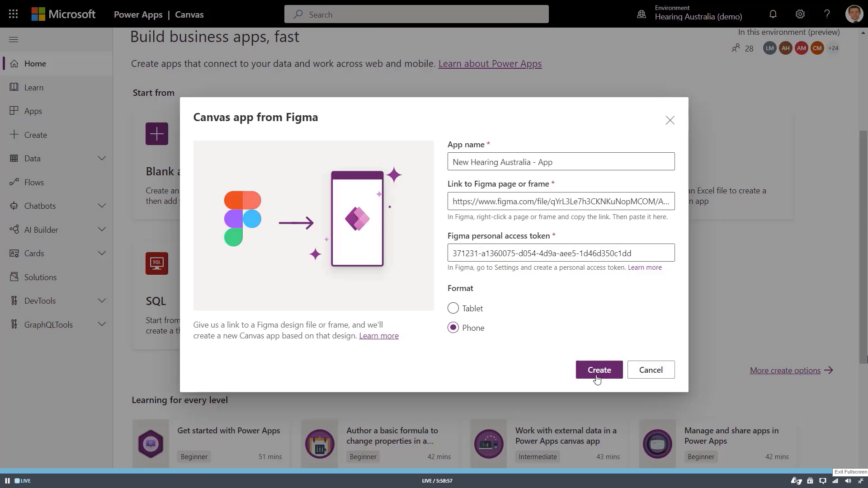This screenshot has width=868, height=488.
Task: Open the notifications bell
Action: point(773,14)
